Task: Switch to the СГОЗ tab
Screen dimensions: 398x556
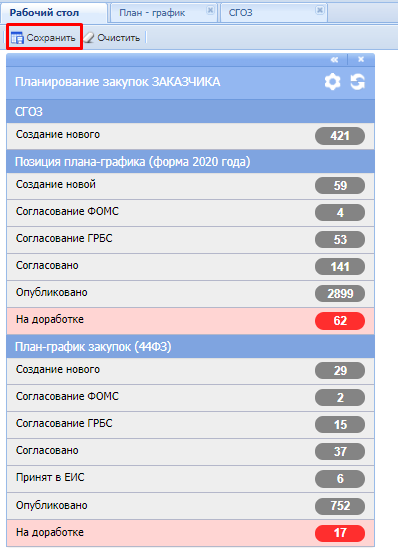Action: [241, 13]
